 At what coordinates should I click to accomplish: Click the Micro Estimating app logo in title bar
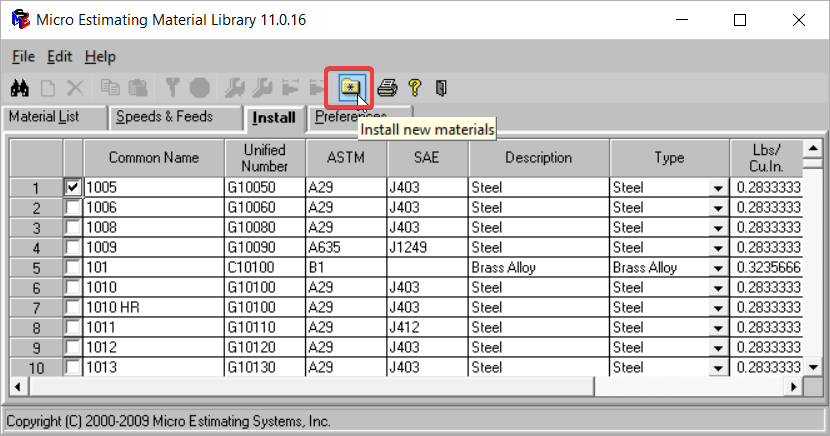(x=20, y=20)
